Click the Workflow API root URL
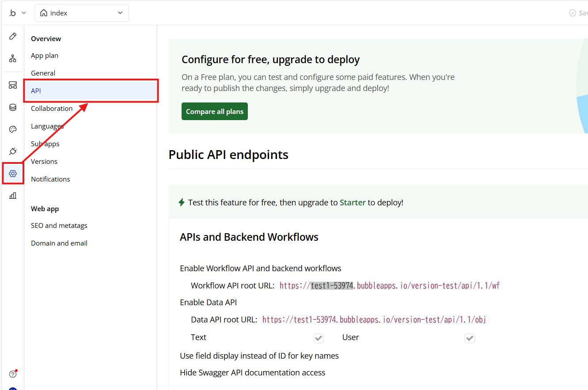The width and height of the screenshot is (588, 390). pos(390,286)
